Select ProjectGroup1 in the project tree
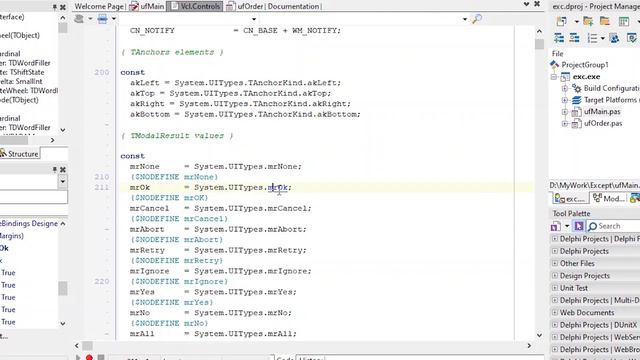 (x=584, y=64)
